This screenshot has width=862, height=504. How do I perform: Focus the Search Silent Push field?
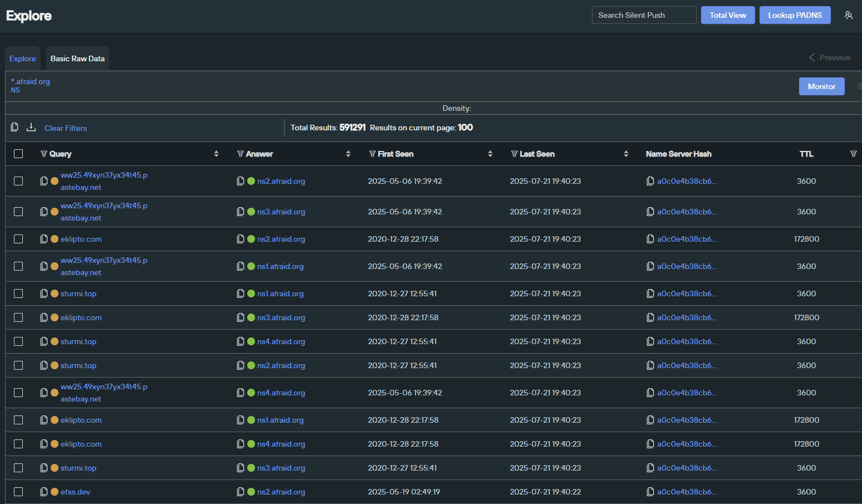643,15
